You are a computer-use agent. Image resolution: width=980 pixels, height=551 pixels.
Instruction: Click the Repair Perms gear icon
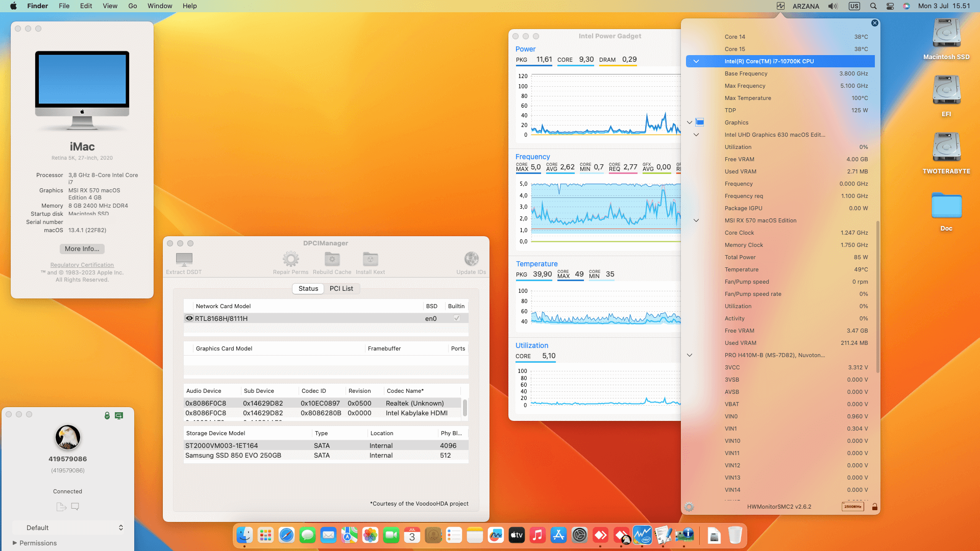point(290,259)
